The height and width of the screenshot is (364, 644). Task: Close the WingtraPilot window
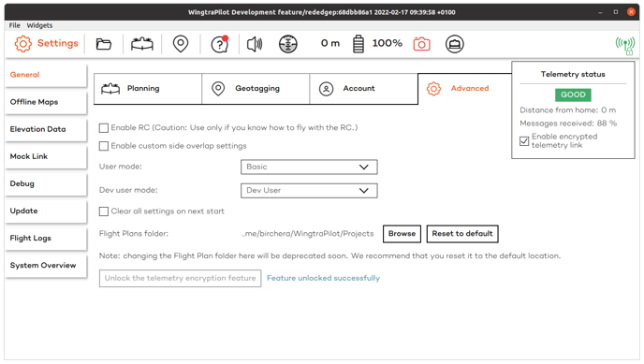click(x=631, y=12)
